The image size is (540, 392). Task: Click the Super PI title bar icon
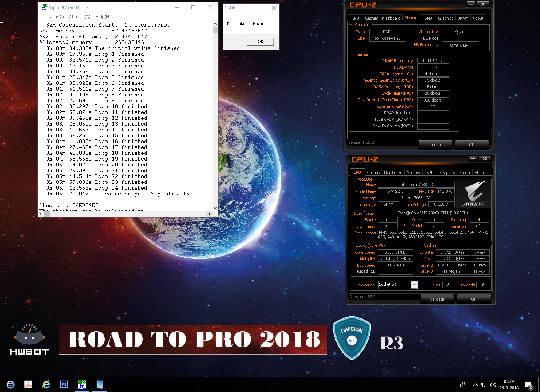(x=44, y=7)
